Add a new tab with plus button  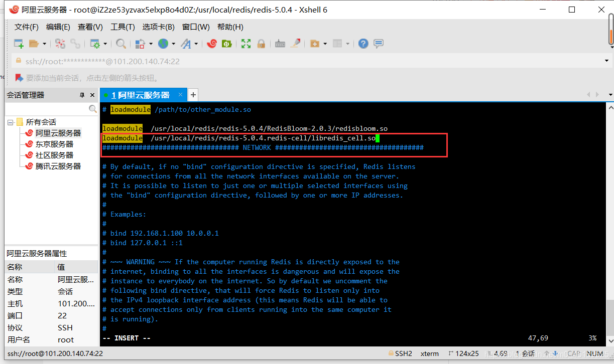click(193, 95)
